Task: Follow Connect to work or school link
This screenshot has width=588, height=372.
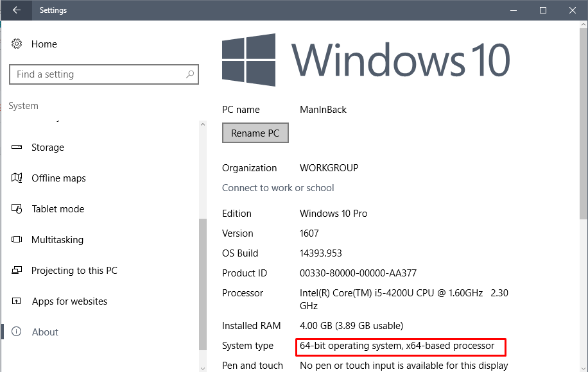Action: (278, 188)
